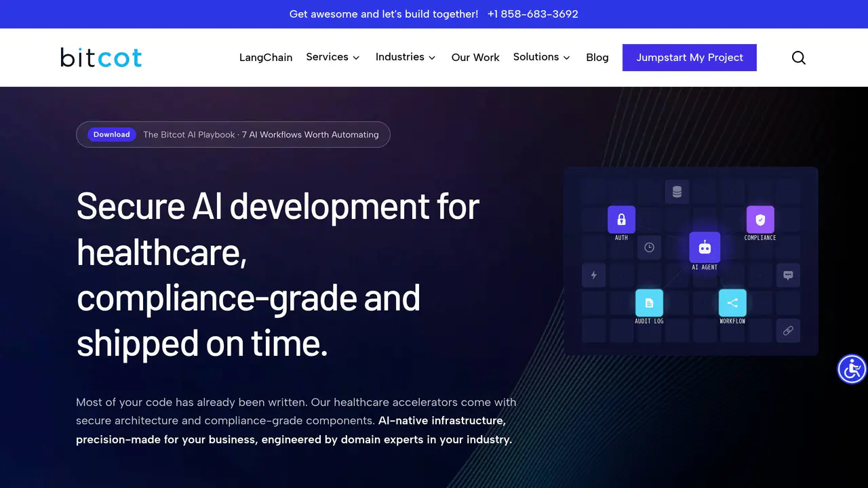Click the Jumpstart My Project button
The width and height of the screenshot is (868, 488).
tap(690, 58)
